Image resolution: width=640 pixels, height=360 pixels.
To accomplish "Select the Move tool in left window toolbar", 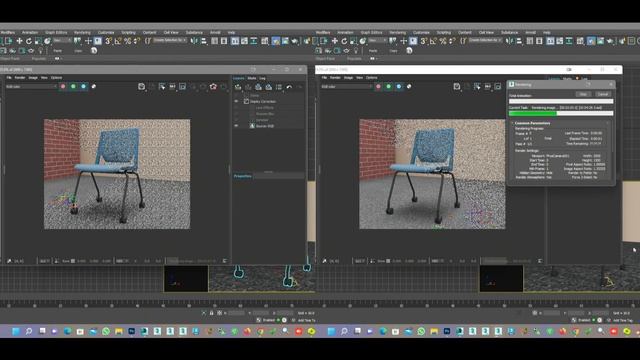I will (19, 41).
